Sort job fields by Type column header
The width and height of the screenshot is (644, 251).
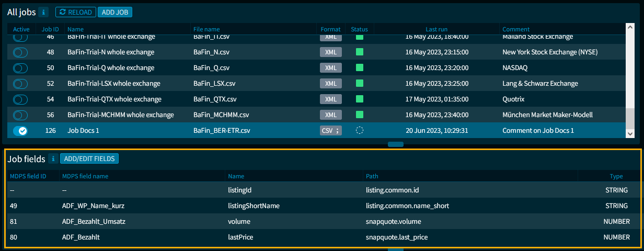click(x=616, y=176)
